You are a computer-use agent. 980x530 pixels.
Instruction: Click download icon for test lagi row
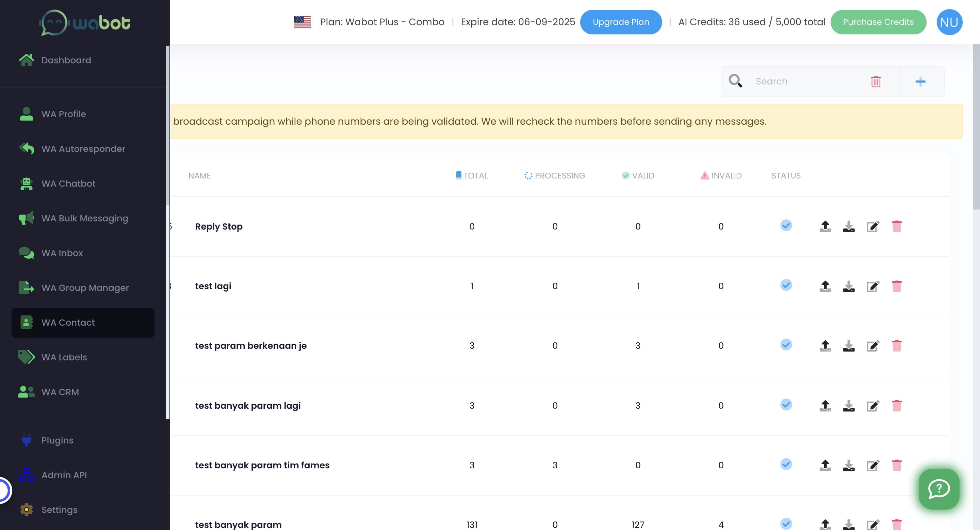tap(848, 286)
